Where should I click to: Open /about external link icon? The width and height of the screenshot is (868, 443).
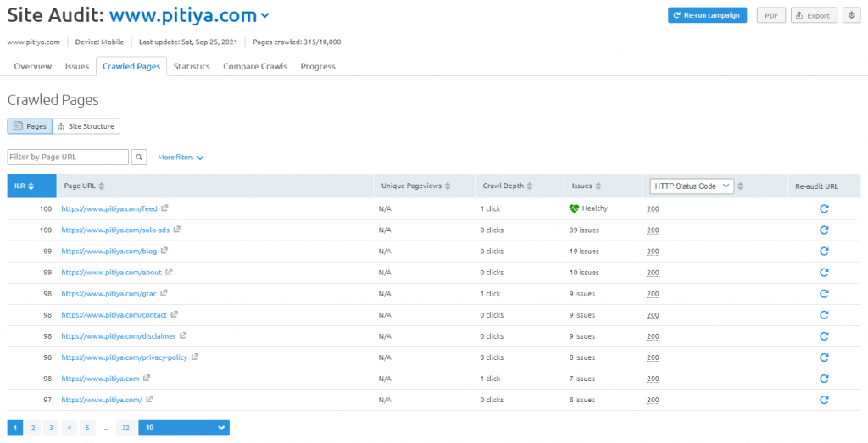[169, 272]
